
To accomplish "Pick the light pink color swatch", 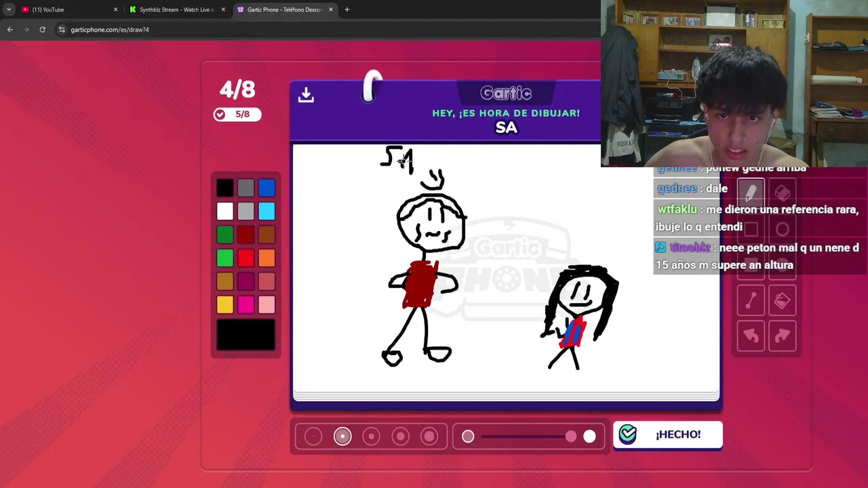I will (x=267, y=304).
